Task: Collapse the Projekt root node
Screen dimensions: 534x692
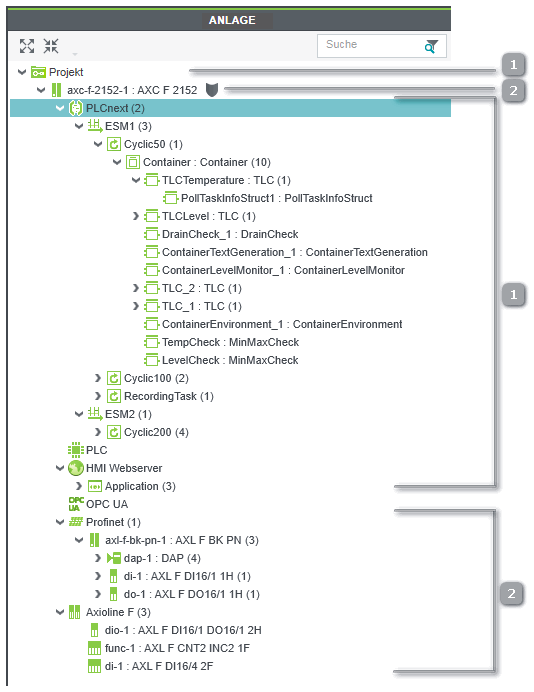Action: [22, 72]
